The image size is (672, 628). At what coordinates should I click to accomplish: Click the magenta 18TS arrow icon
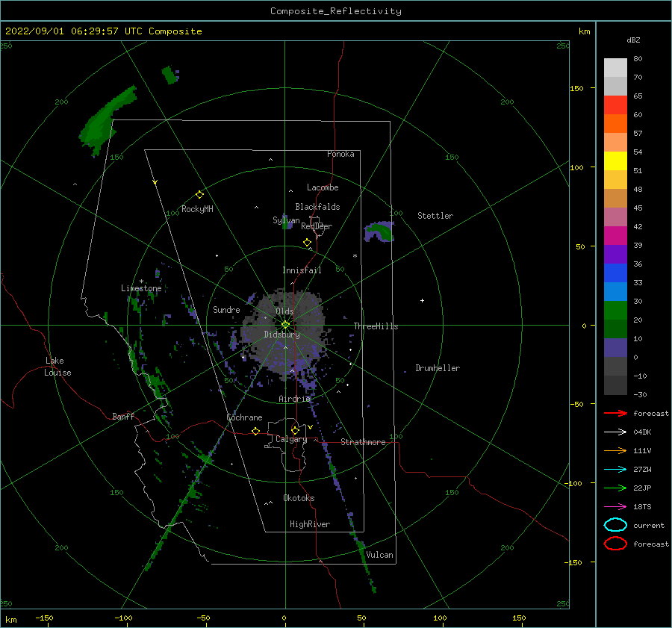tap(615, 507)
